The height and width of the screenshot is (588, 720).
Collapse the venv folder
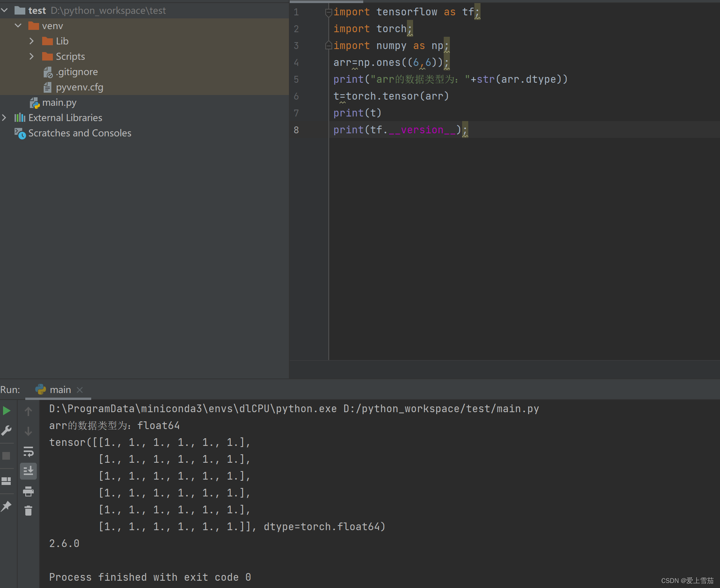pos(18,25)
